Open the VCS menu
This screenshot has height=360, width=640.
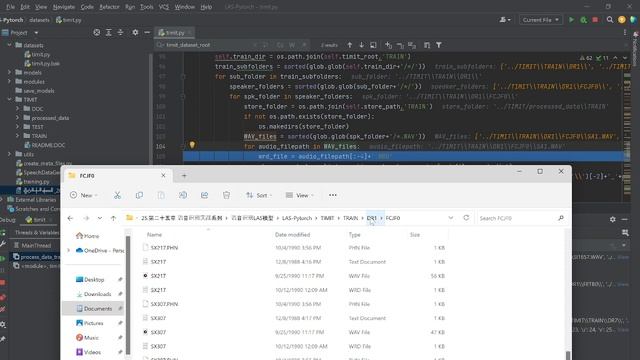[164, 7]
